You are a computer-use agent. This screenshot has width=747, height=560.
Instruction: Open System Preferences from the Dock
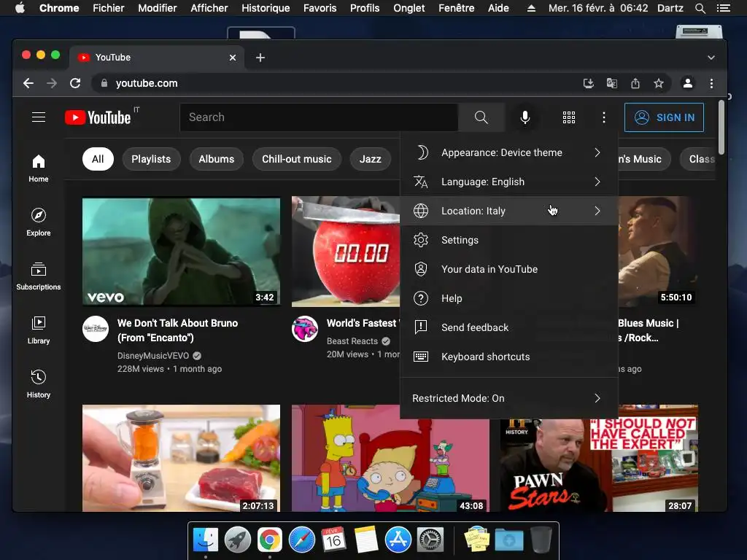coord(430,540)
